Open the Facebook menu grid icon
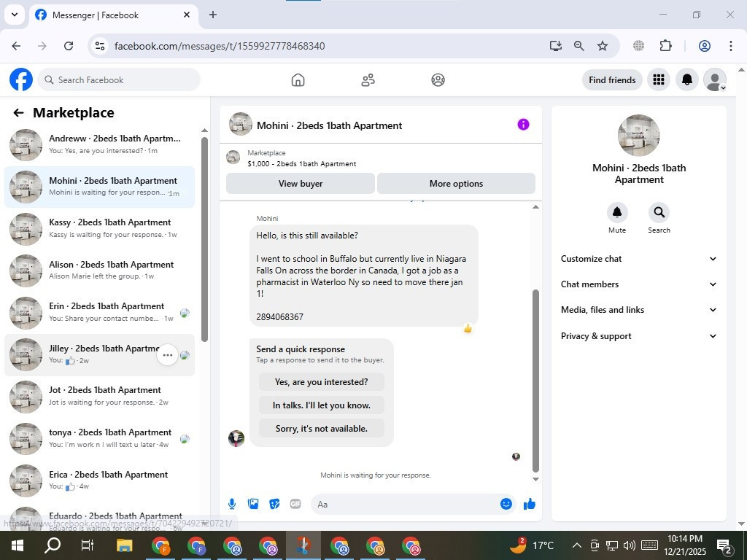The height and width of the screenshot is (560, 747). (x=659, y=79)
